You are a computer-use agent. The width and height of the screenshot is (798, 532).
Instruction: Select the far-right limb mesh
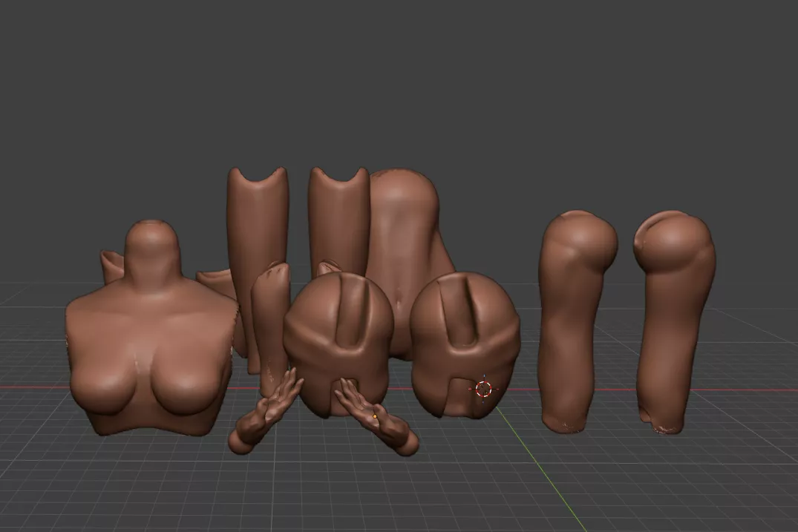point(674,321)
